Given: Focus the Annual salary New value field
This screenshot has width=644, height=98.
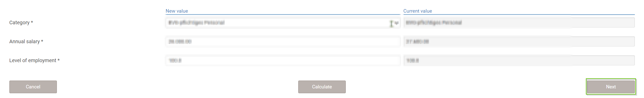Looking at the screenshot, I should click(283, 41).
